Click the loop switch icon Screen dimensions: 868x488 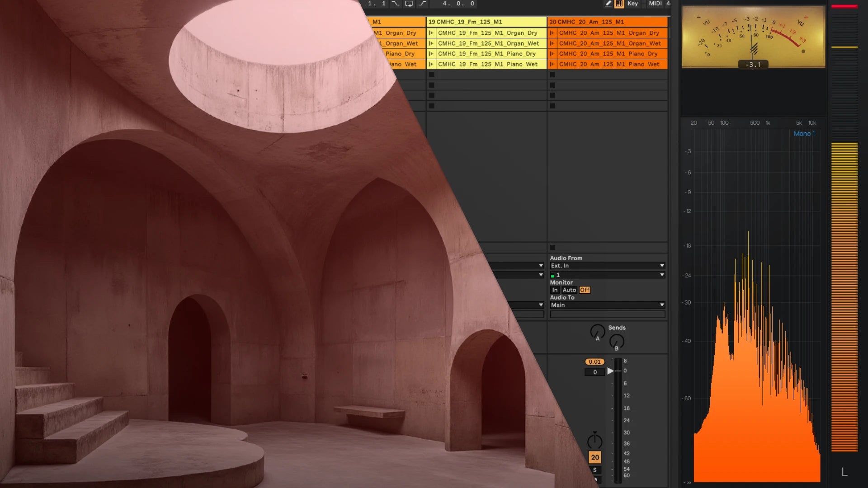pos(409,4)
